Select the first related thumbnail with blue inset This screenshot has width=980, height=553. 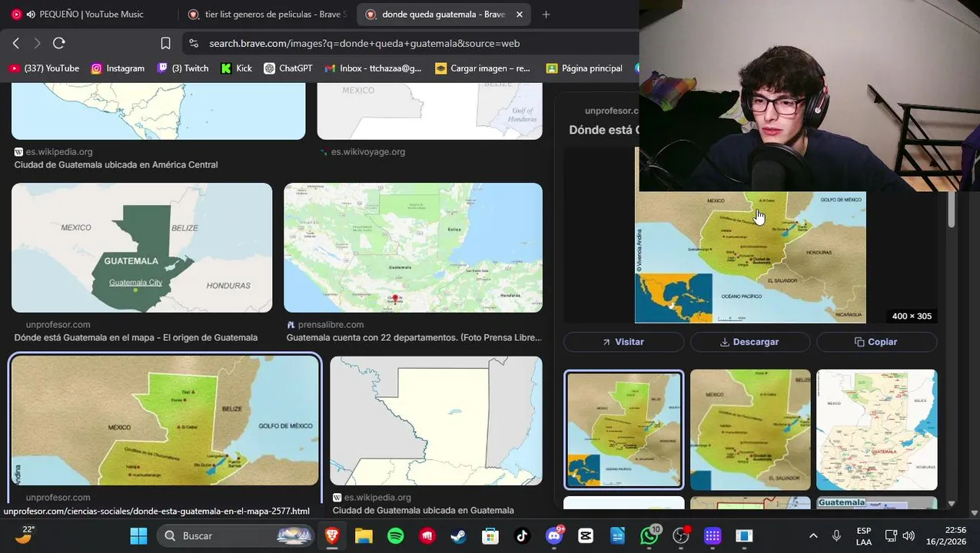tap(623, 430)
